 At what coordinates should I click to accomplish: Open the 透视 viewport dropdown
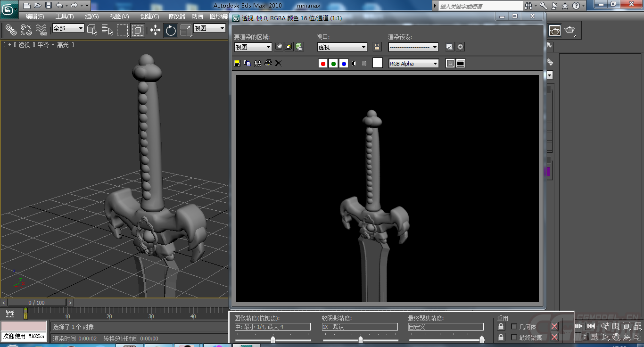click(x=341, y=47)
